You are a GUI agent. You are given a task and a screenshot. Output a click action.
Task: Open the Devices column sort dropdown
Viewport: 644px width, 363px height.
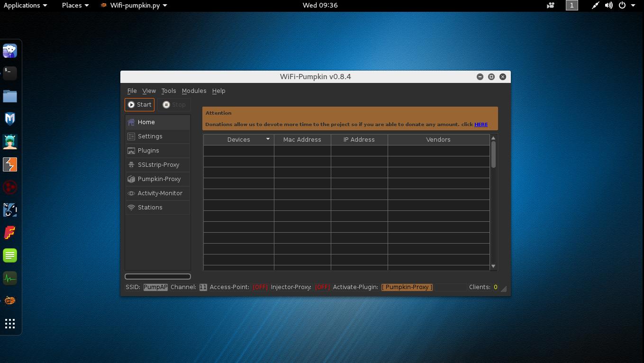(268, 139)
